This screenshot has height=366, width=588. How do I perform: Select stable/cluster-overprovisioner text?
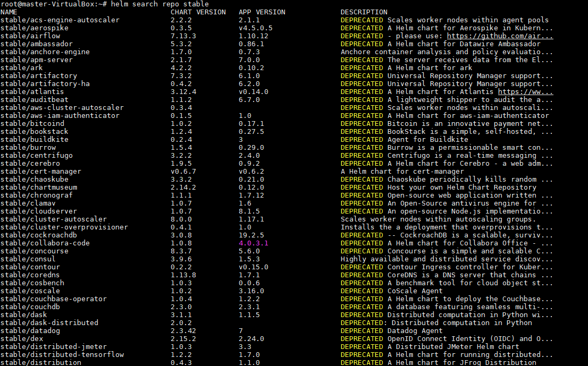click(64, 227)
